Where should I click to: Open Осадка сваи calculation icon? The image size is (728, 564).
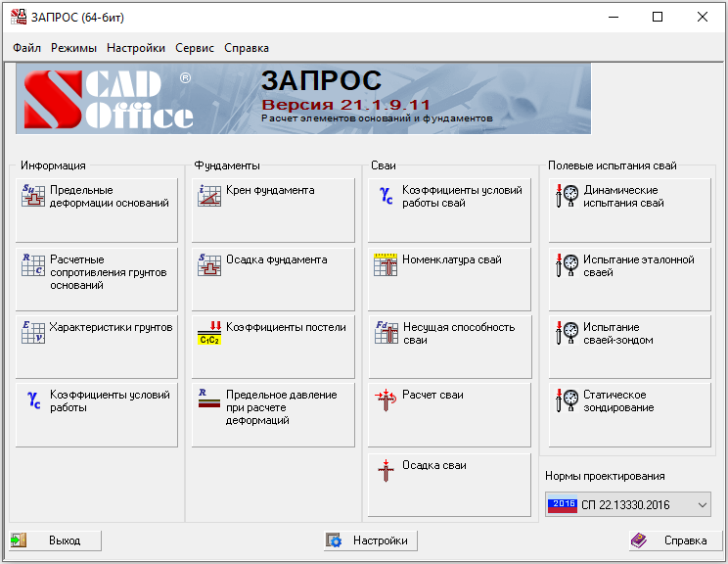[x=386, y=470]
